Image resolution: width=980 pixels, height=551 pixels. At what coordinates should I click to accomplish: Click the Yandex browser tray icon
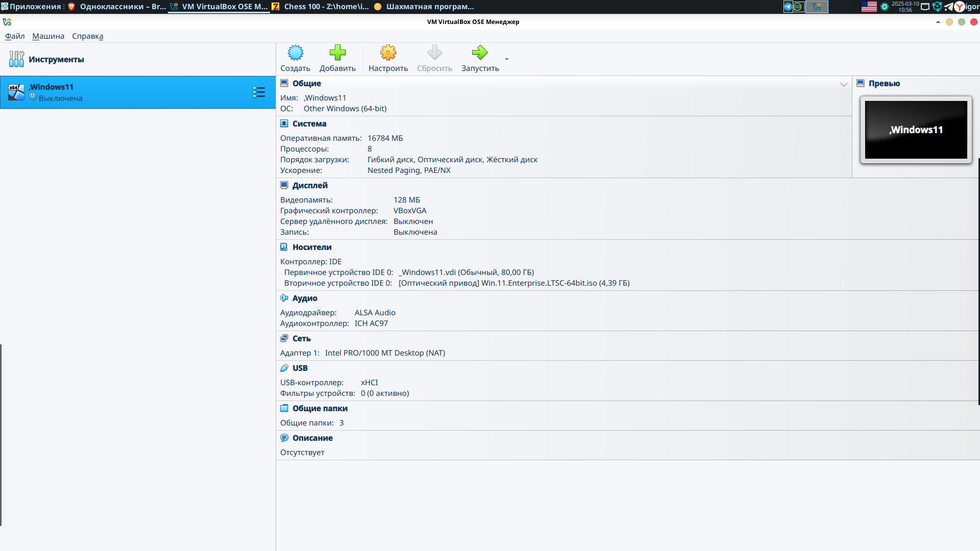(960, 7)
